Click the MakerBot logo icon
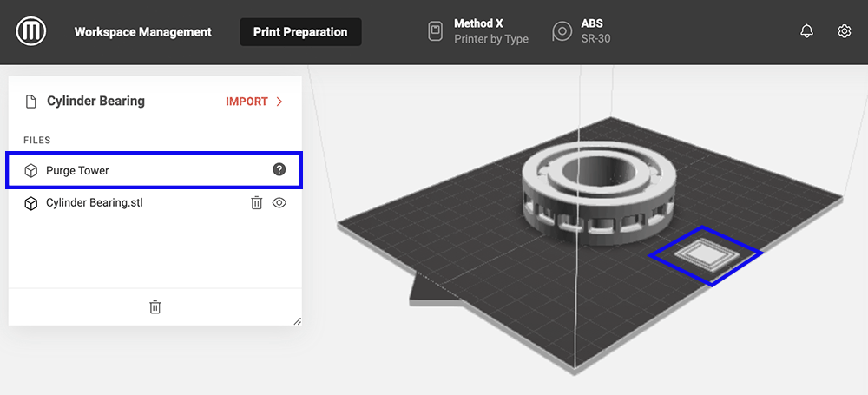The width and height of the screenshot is (868, 395). coord(31,32)
